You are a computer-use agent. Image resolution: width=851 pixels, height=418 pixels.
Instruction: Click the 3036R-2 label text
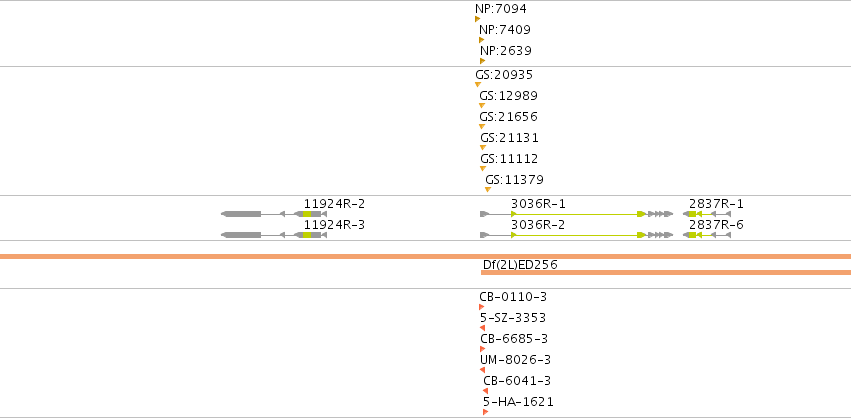pos(538,225)
